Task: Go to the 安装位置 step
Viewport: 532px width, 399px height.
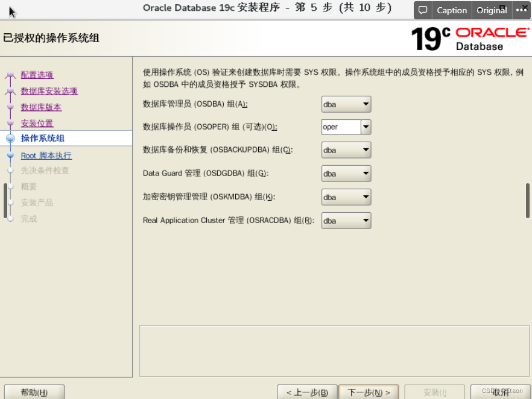Action: pyautogui.click(x=37, y=123)
